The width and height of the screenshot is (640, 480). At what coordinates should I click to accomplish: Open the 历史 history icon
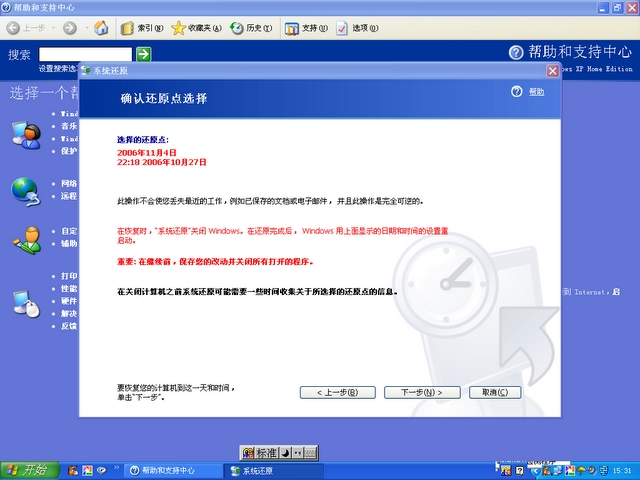coord(236,28)
